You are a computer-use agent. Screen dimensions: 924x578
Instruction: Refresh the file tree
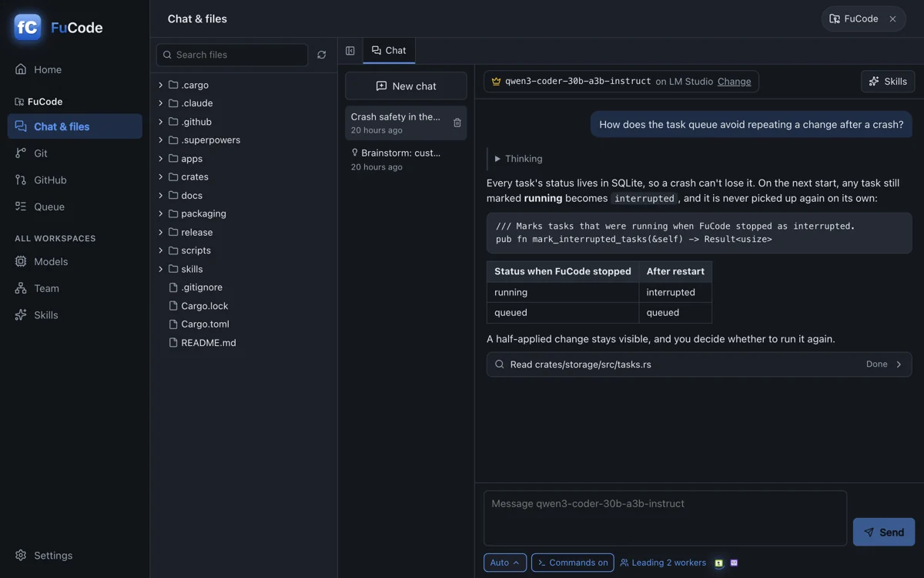point(322,55)
